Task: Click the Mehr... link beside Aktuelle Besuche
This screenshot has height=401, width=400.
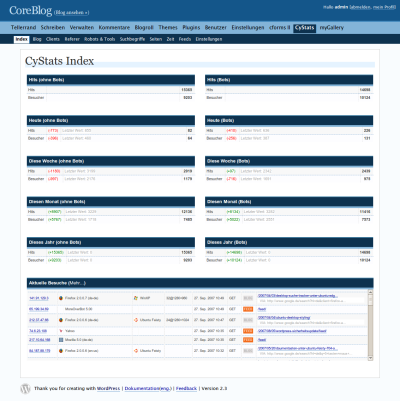Action: coord(77,283)
